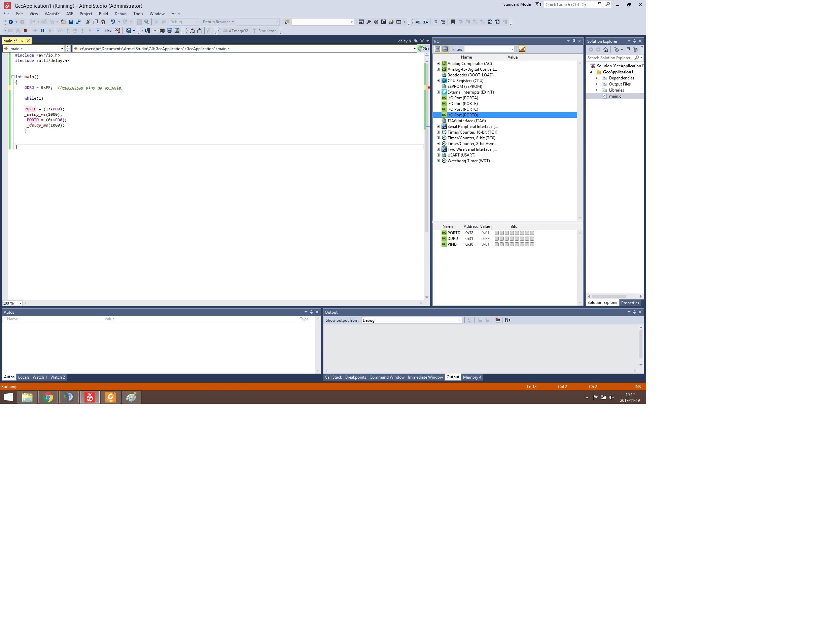Switch to the Breakpoints tab
This screenshot has height=630, width=840.
(355, 377)
